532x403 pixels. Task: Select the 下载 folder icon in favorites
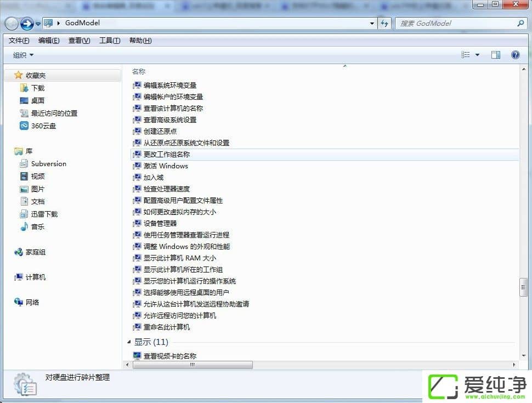click(x=24, y=88)
